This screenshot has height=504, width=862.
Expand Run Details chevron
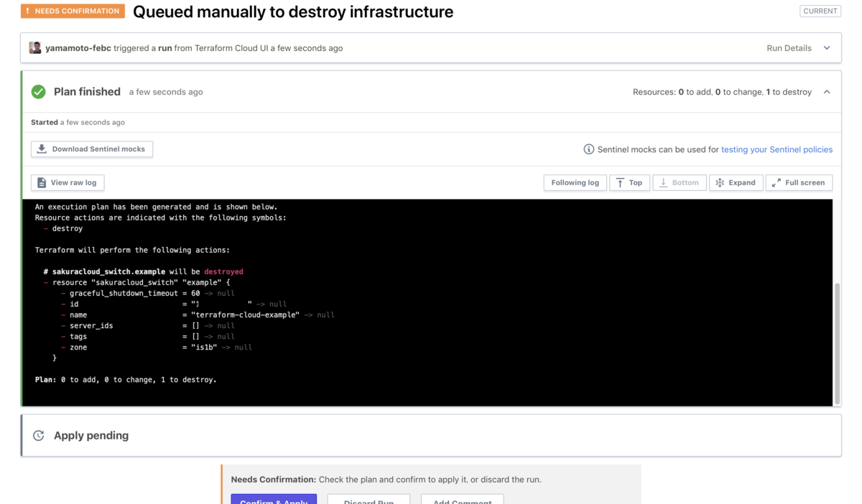[827, 48]
